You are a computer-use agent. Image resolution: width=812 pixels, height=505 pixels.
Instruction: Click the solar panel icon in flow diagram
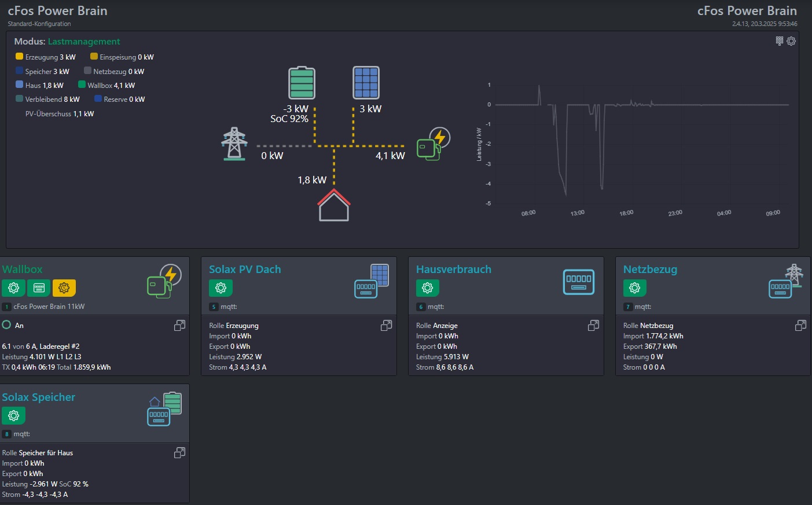coord(366,83)
